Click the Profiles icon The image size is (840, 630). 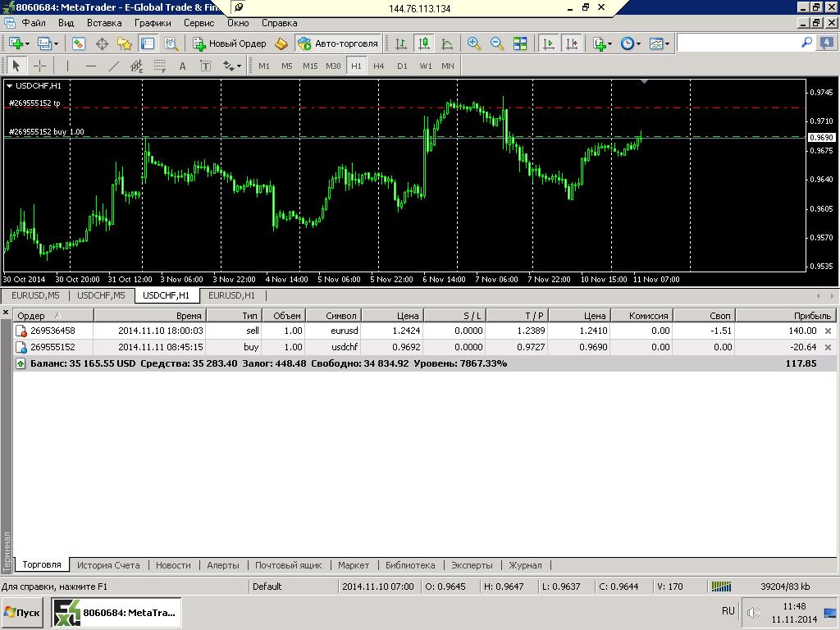[x=43, y=43]
